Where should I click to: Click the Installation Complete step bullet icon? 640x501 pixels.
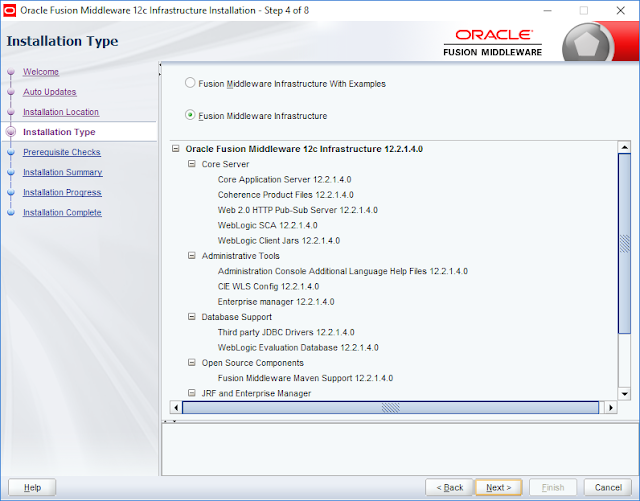tap(11, 212)
